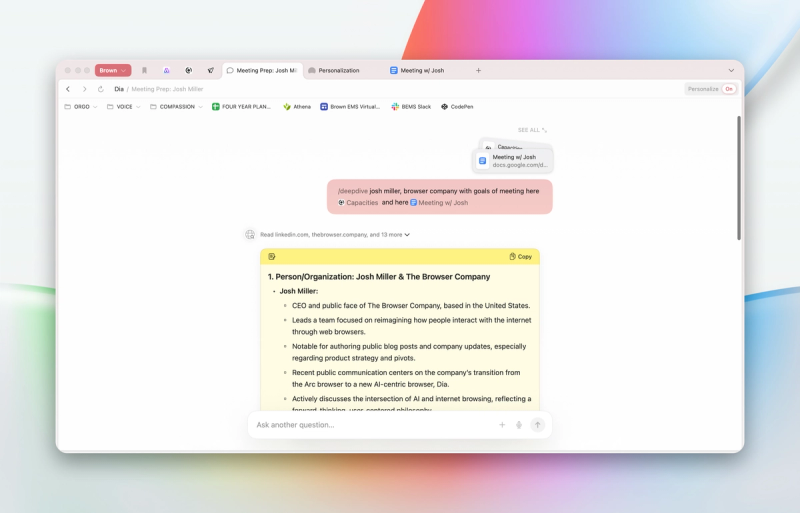
Task: Open the partially hidden Capacities attachment card
Action: 514,145
